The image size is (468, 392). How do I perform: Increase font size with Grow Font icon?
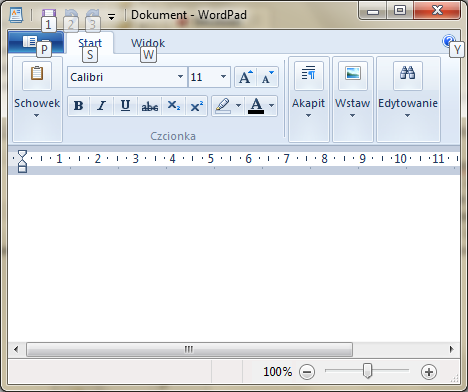tap(245, 77)
